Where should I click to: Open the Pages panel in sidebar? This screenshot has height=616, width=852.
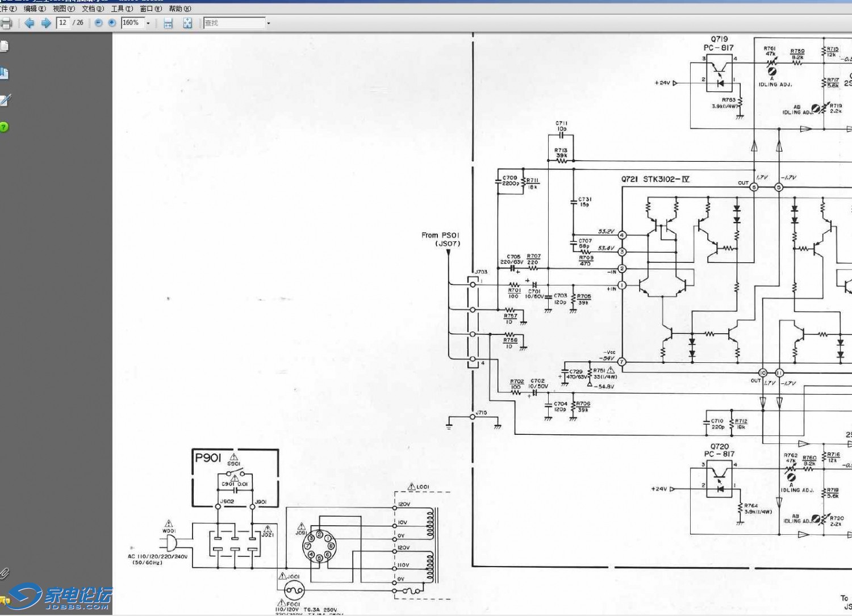click(5, 47)
